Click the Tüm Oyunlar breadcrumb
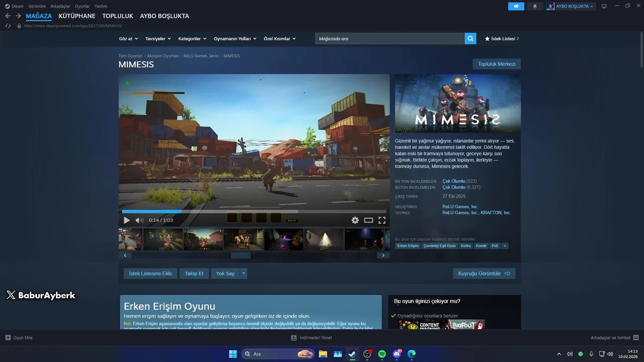 click(x=130, y=56)
